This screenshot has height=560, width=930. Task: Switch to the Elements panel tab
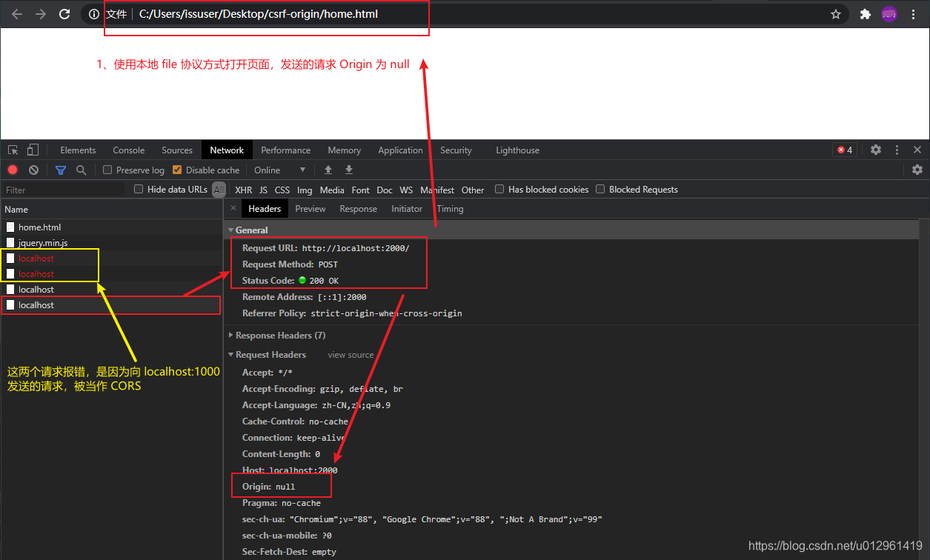(x=78, y=150)
